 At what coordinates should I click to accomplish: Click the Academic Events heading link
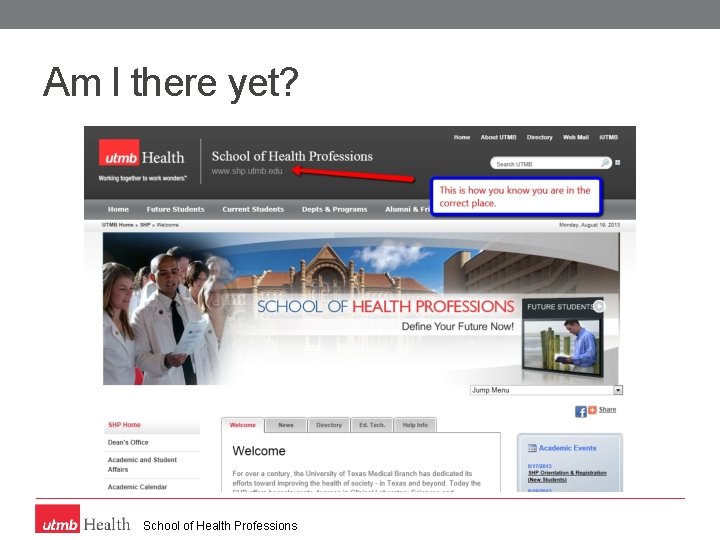point(568,448)
